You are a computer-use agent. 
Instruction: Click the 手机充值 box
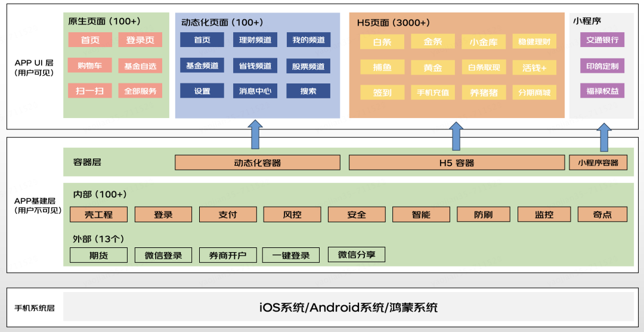pos(433,92)
